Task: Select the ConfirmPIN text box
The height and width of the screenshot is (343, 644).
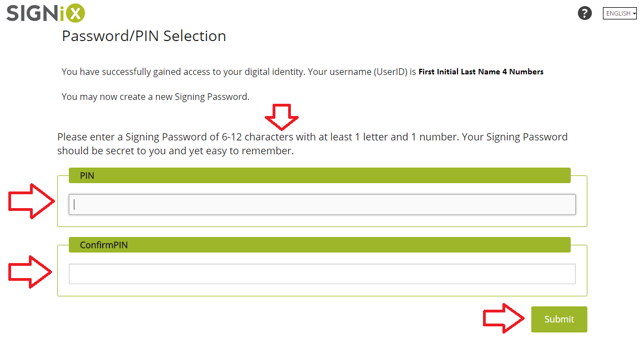Action: [322, 274]
